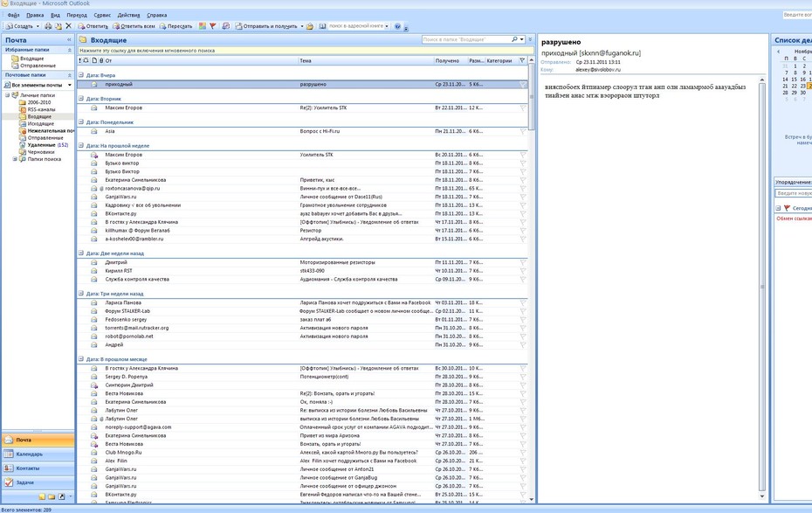Click the Notes icon at navigation pane bottom
The image size is (812, 513).
[x=42, y=496]
